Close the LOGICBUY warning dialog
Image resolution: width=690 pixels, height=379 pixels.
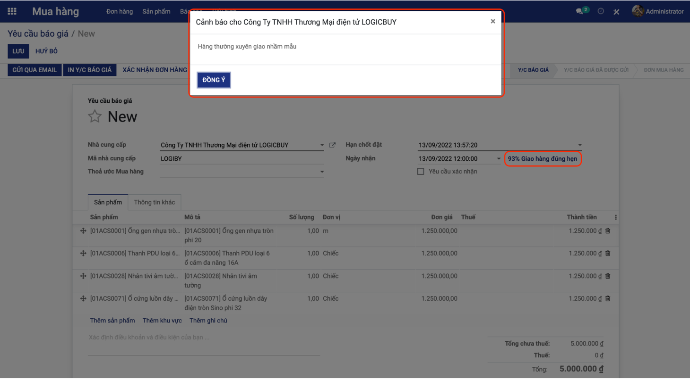pyautogui.click(x=493, y=21)
